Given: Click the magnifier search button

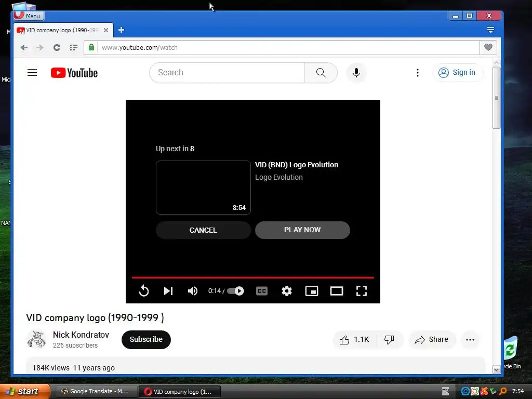Looking at the screenshot, I should [321, 73].
